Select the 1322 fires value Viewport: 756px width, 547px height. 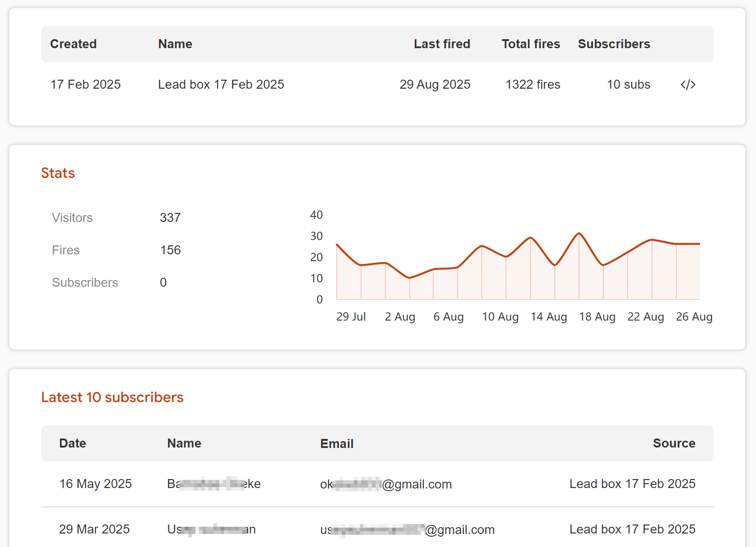(532, 84)
